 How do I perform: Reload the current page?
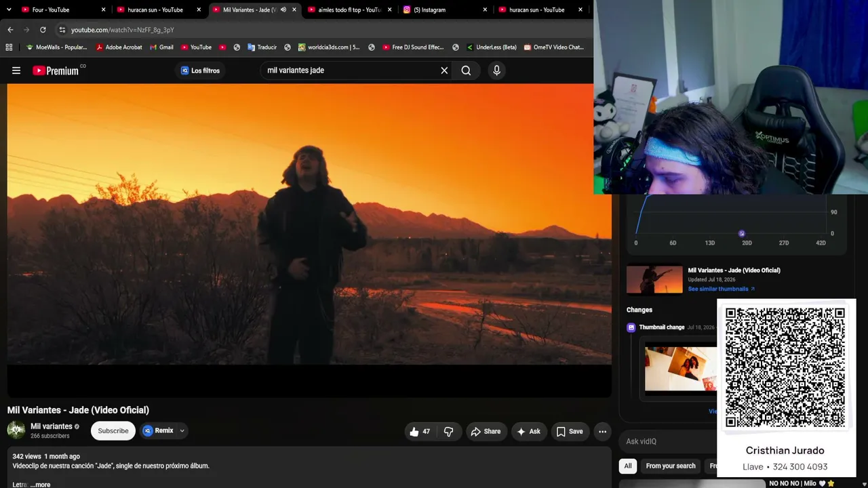click(x=43, y=30)
